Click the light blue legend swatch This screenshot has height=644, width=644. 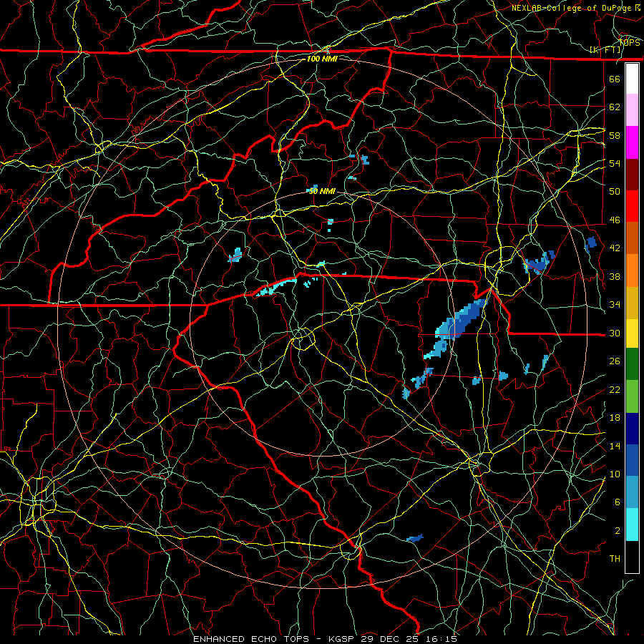click(x=632, y=492)
